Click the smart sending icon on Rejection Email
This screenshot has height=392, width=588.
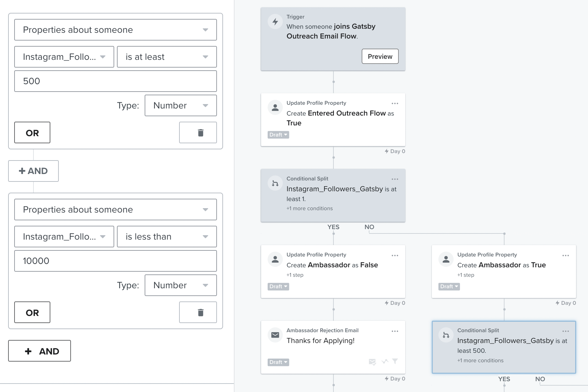tap(385, 362)
